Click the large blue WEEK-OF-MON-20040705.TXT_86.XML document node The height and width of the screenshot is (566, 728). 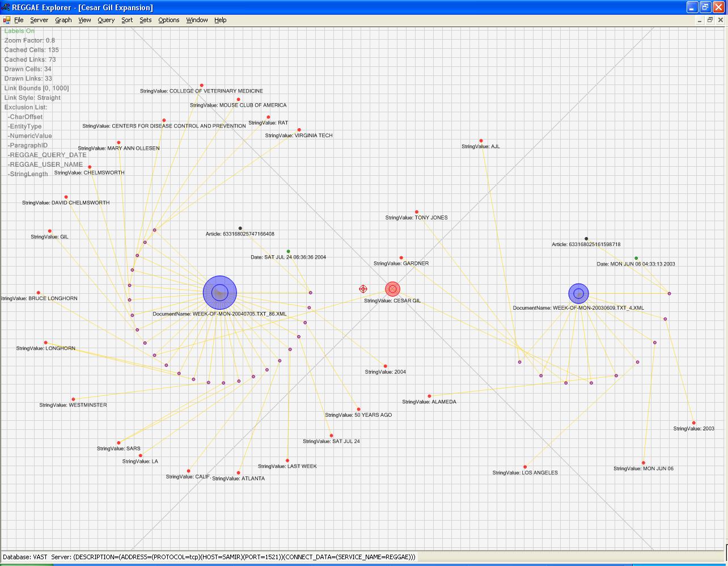pyautogui.click(x=219, y=293)
